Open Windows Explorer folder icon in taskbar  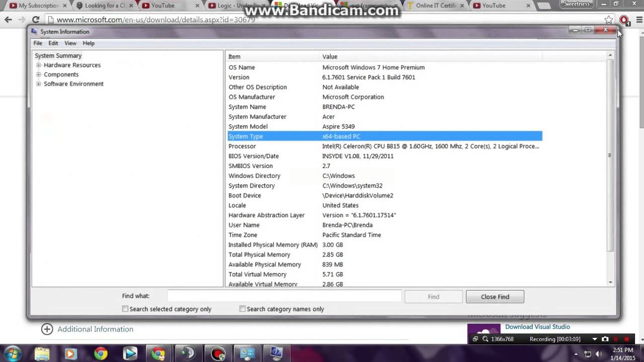[42, 353]
